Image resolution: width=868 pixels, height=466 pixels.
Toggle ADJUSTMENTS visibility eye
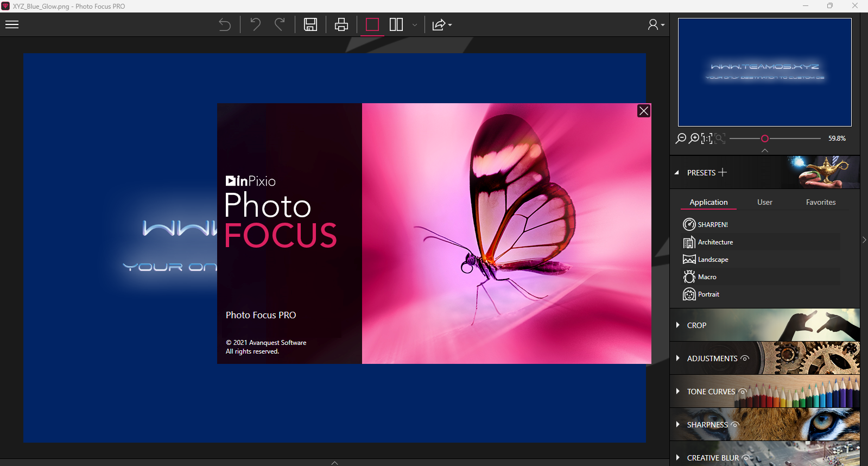click(745, 358)
